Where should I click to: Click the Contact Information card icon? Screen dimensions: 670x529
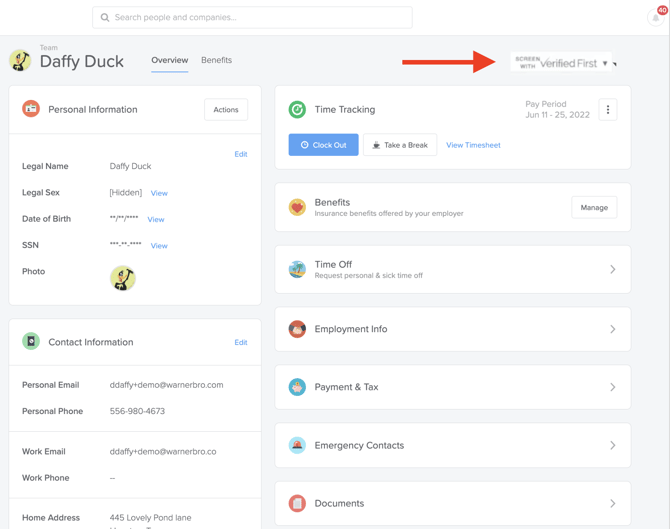(31, 341)
